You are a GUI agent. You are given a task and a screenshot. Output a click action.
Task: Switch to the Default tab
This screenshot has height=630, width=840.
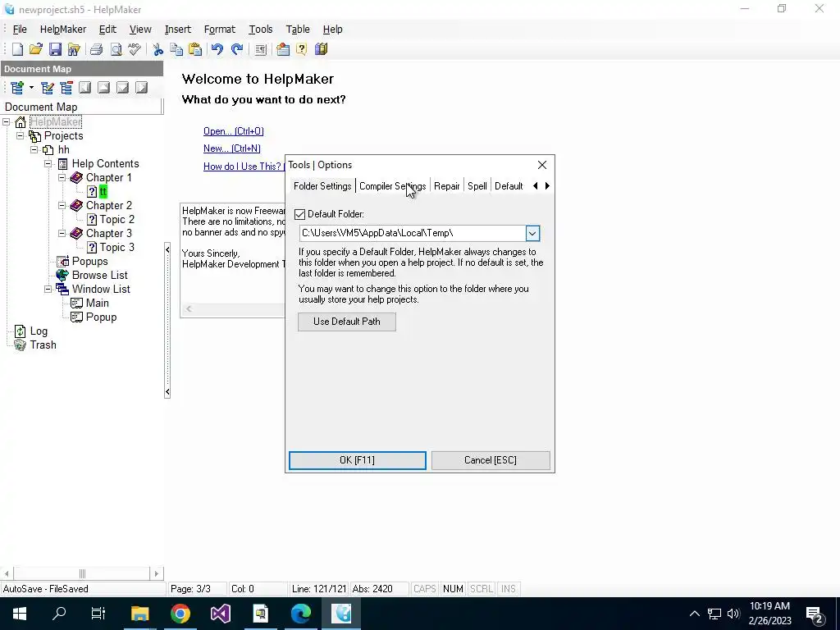coord(509,186)
